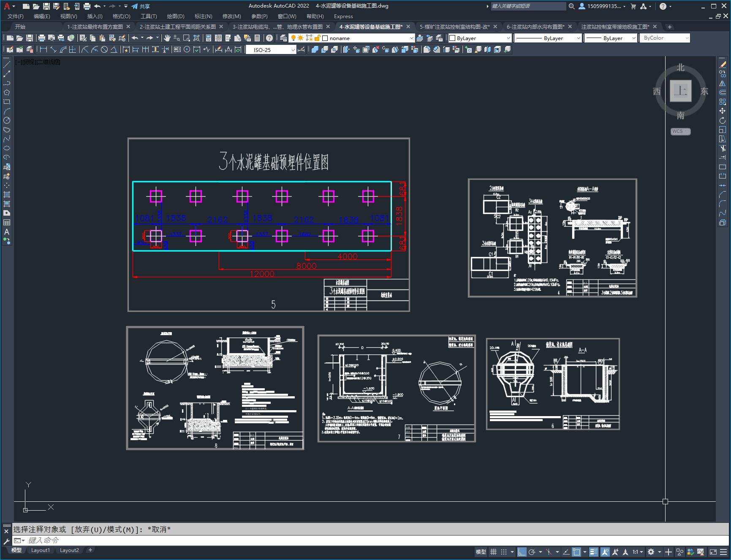Click the Undo arrow in quick access bar
Image resolution: width=731 pixels, height=560 pixels.
[97, 6]
